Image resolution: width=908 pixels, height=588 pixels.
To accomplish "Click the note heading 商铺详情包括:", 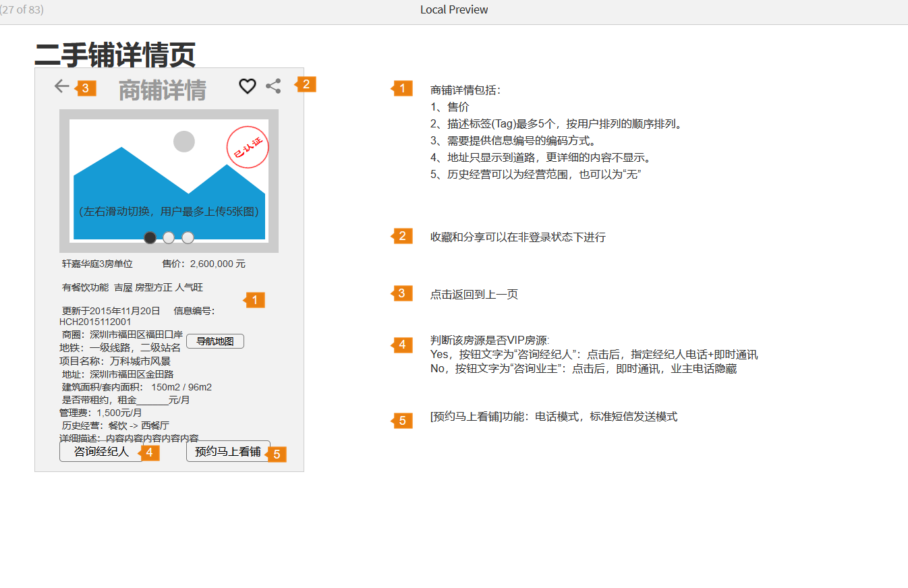I will click(x=466, y=90).
